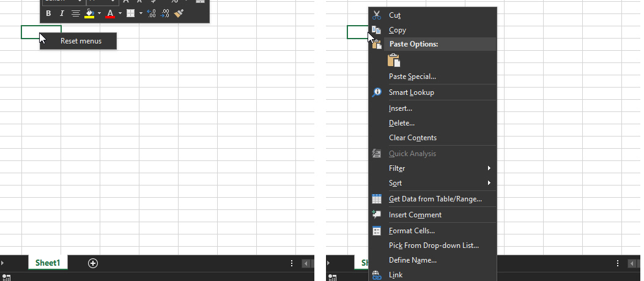
Task: Open the font color dropdown arrow
Action: [x=120, y=13]
